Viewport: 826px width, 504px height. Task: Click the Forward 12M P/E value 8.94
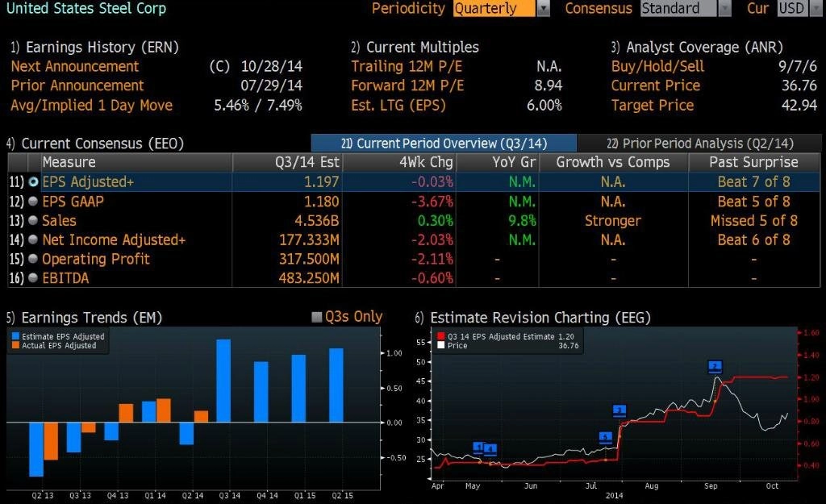(x=549, y=85)
